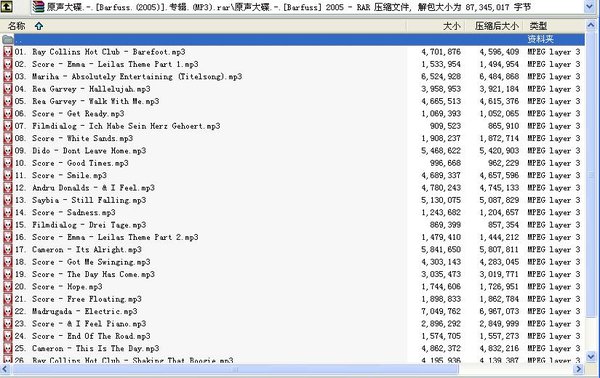This screenshot has height=378, width=600.
Task: Select file name '25. Cameron - This Is The Day.mp3'
Action: coord(87,348)
